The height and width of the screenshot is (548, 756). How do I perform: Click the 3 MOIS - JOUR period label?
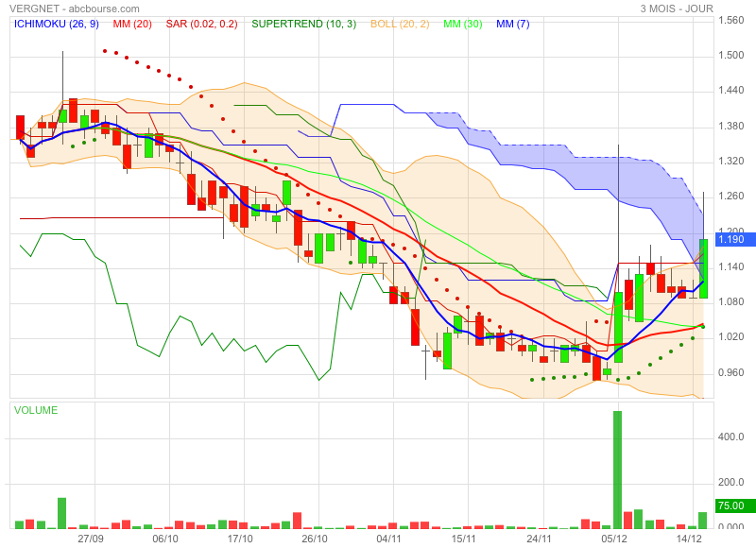tap(677, 9)
